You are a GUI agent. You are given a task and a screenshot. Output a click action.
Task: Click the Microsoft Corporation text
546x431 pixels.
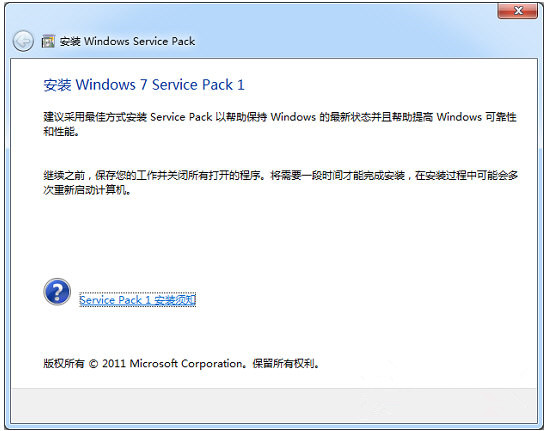click(x=186, y=364)
